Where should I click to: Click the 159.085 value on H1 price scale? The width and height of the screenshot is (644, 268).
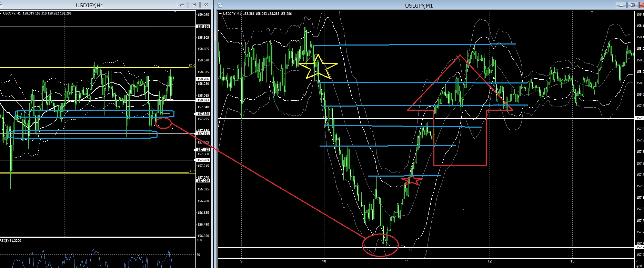tap(203, 15)
